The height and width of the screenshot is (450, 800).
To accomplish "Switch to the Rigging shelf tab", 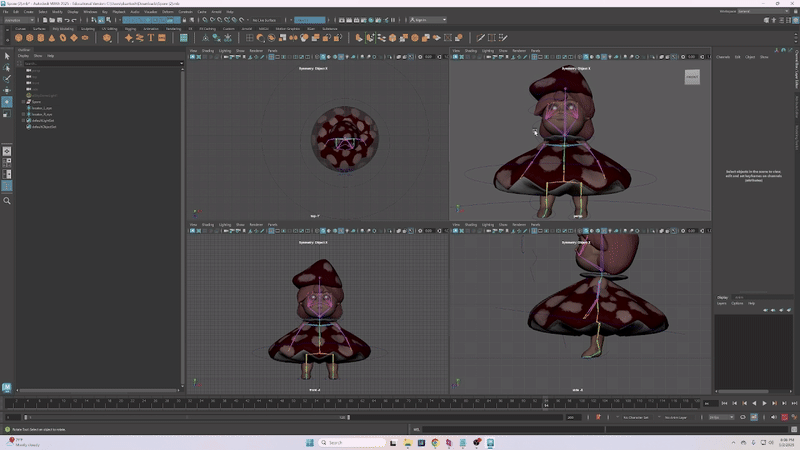I will coord(130,28).
